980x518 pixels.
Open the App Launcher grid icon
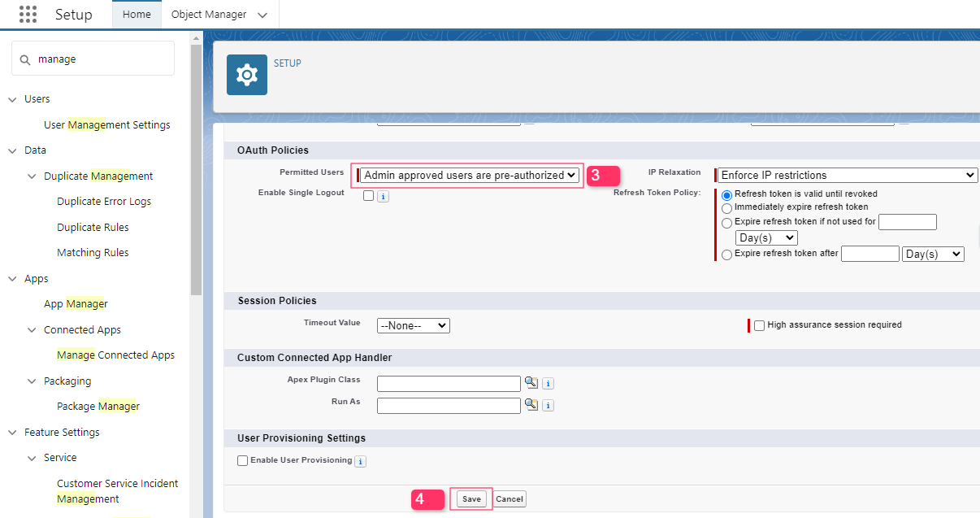tap(28, 15)
